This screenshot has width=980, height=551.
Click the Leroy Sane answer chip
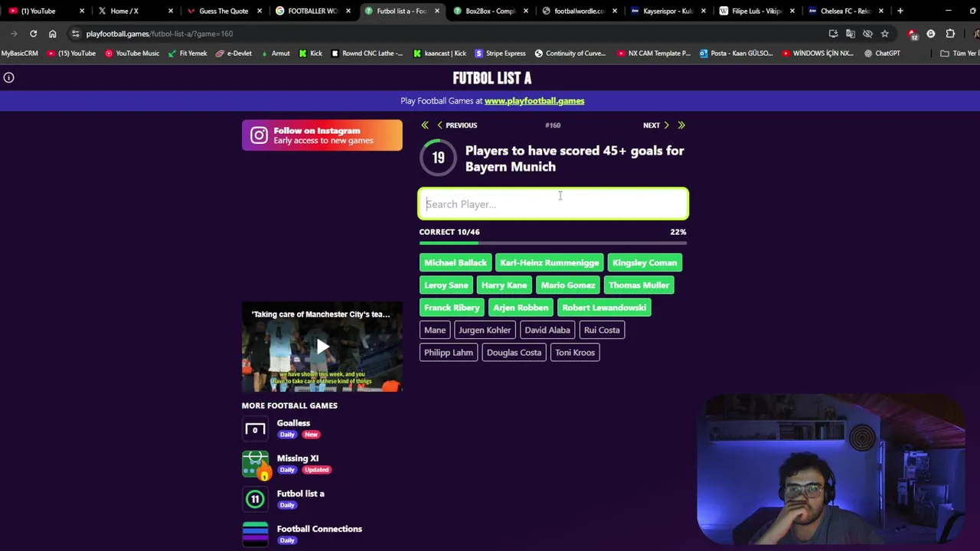tap(446, 285)
